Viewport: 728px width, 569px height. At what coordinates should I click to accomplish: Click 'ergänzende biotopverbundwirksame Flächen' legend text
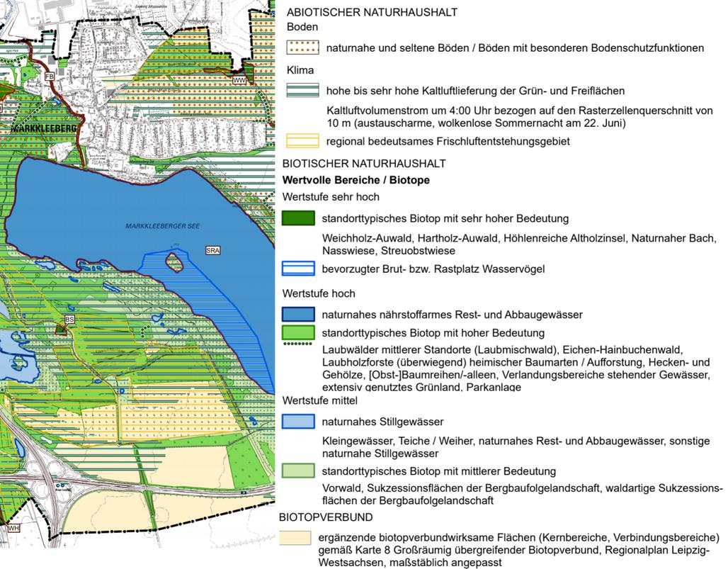click(519, 550)
